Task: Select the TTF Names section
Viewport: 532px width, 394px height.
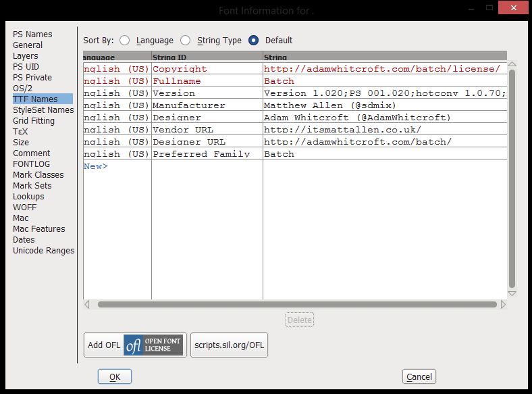Action: (43, 99)
